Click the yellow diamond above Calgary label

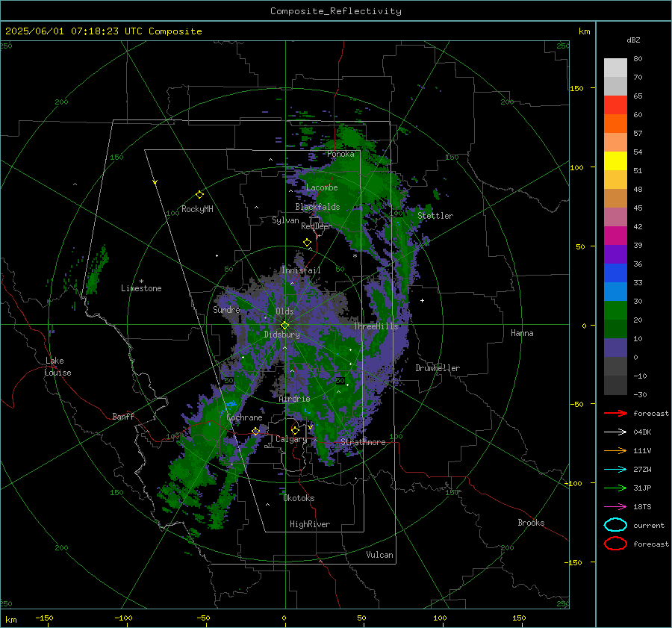295,430
